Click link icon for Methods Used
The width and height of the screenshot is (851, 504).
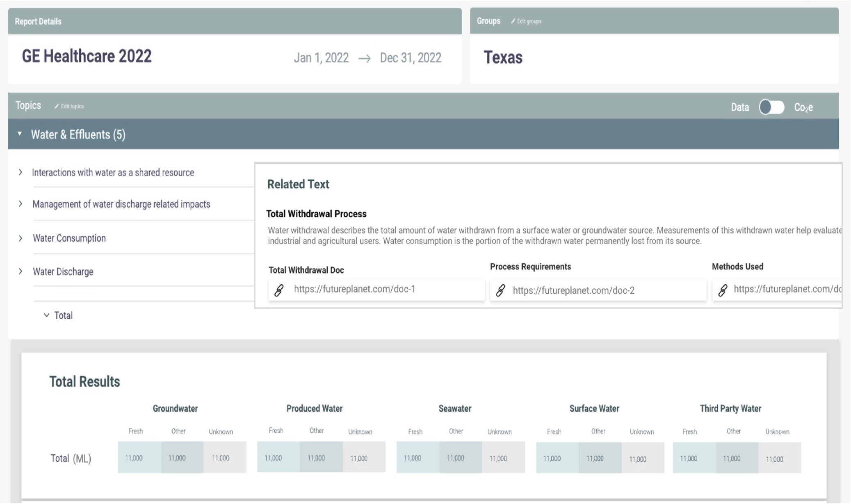(x=723, y=290)
